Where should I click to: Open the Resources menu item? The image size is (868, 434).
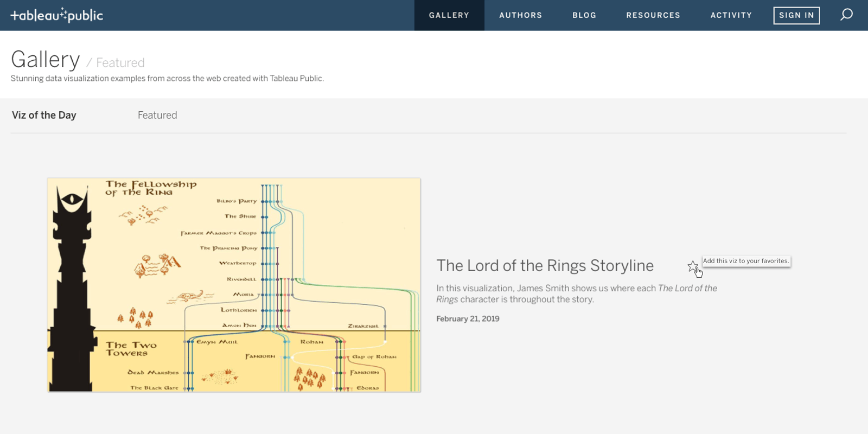pyautogui.click(x=653, y=15)
